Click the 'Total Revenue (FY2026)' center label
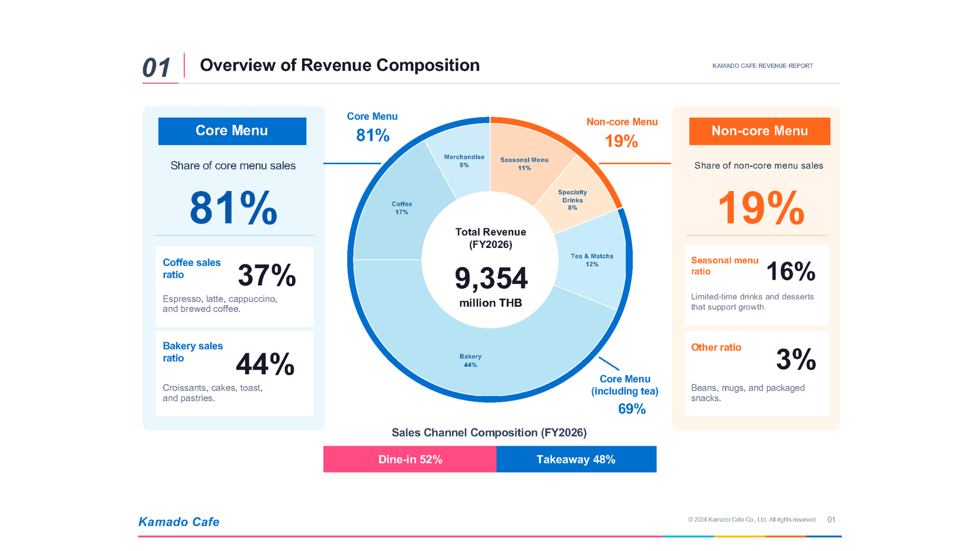The height and width of the screenshot is (551, 980). (491, 238)
